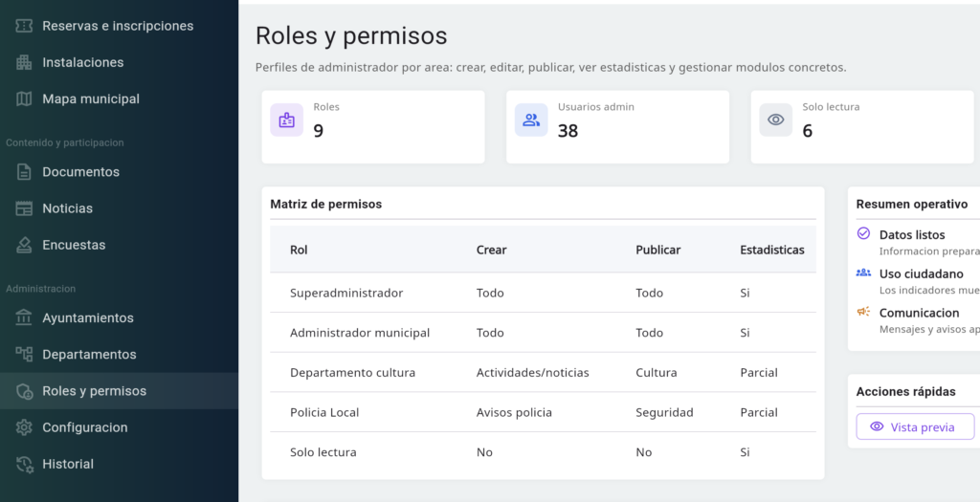Open Configuracion settings
Viewport: 980px width, 502px height.
pyautogui.click(x=119, y=427)
